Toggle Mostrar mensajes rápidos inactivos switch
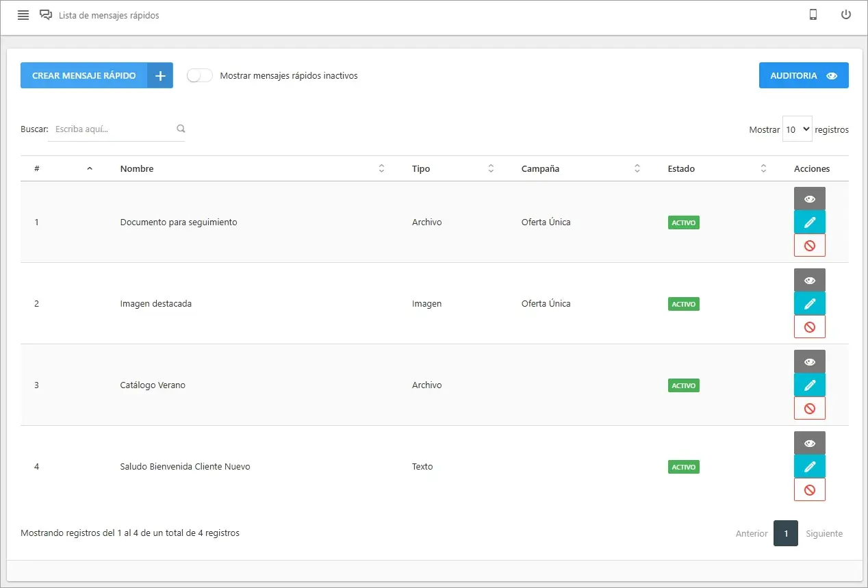The height and width of the screenshot is (588, 868). (200, 76)
